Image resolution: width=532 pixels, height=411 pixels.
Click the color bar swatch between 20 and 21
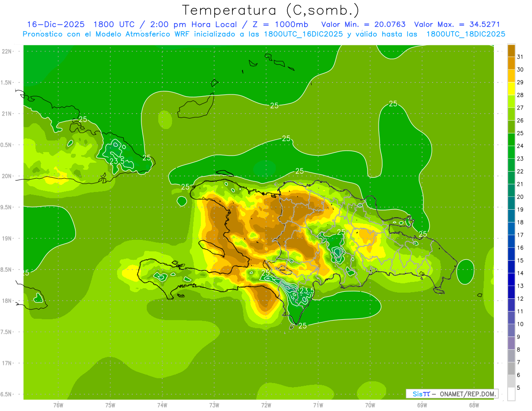click(511, 190)
